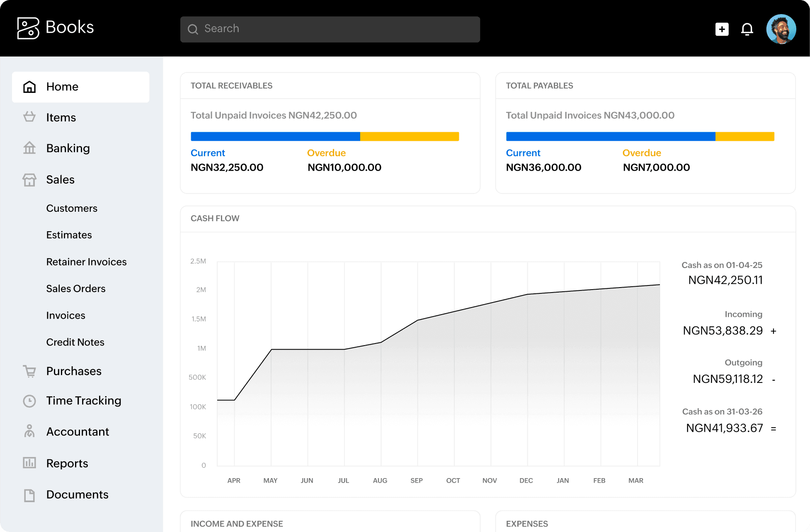
Task: Click the Items basket icon
Action: 29,117
